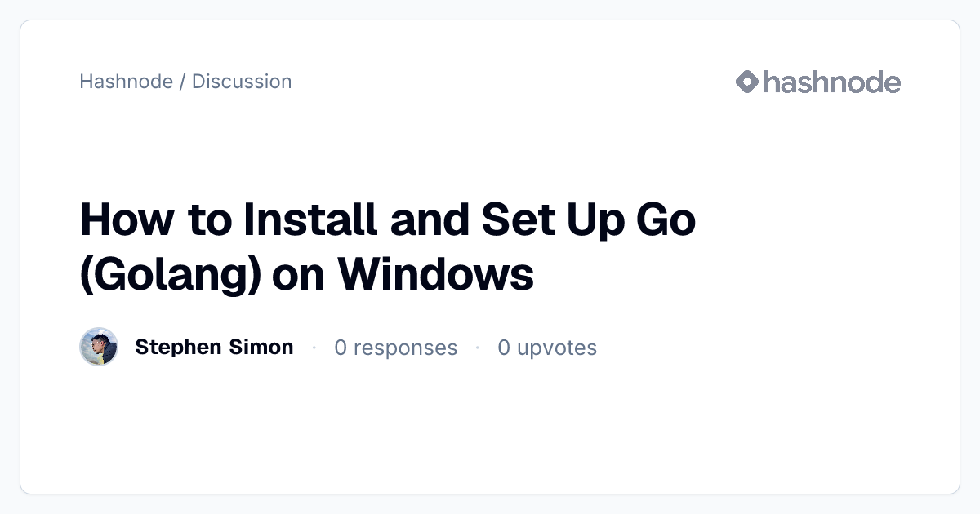Select the Discussion breadcrumb word
Image resolution: width=980 pixels, height=514 pixels.
242,82
